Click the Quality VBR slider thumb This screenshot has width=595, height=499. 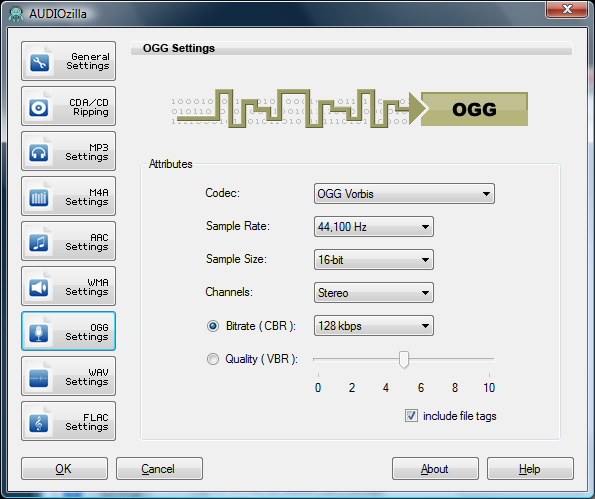(x=404, y=359)
